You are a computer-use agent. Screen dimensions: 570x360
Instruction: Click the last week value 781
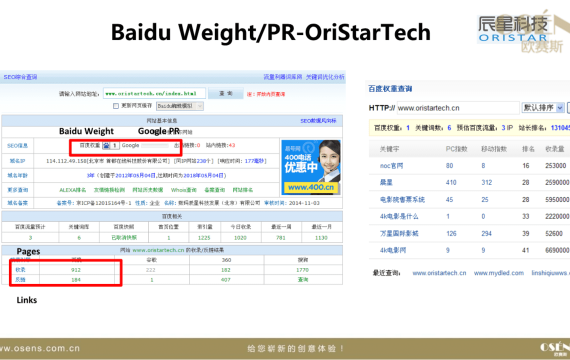click(x=281, y=237)
